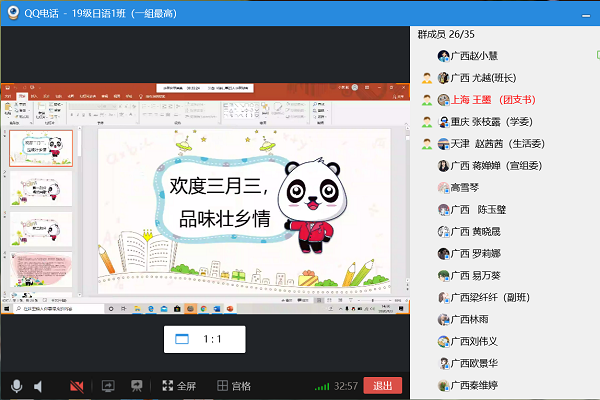This screenshot has width=600, height=400.
Task: Select slide 1 thumbnail in the shared PowerPoint
Action: (x=41, y=148)
